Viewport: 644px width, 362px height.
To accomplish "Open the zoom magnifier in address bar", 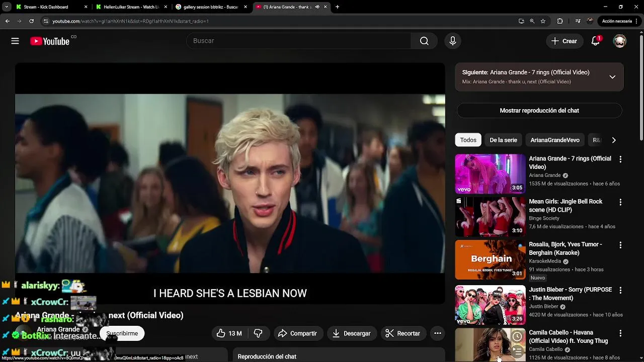I will [532, 21].
